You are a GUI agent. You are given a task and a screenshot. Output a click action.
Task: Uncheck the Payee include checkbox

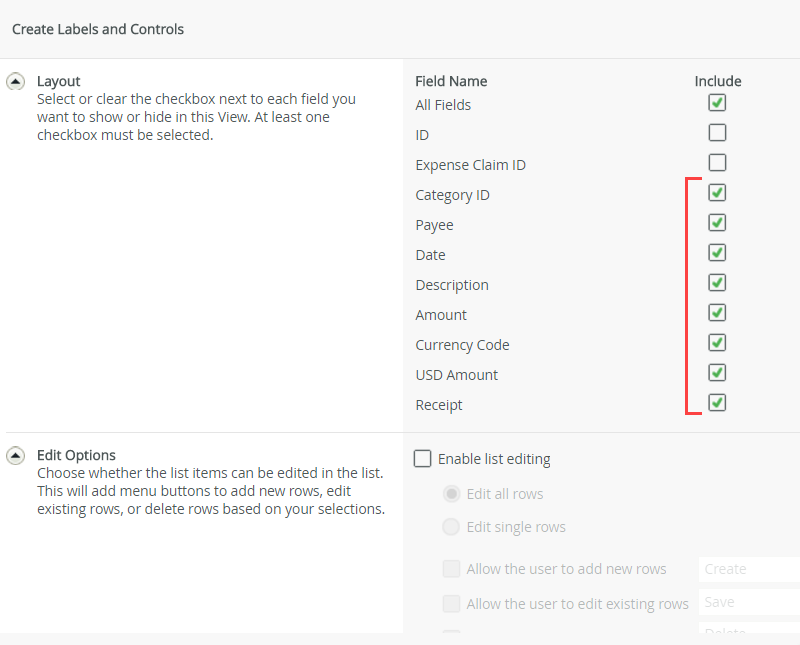click(x=717, y=222)
